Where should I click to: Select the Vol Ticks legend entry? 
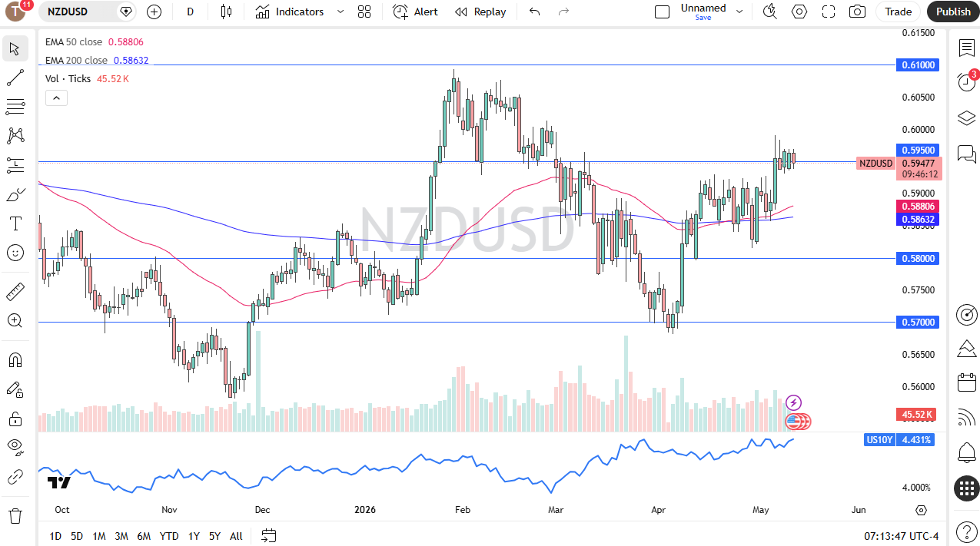[68, 78]
